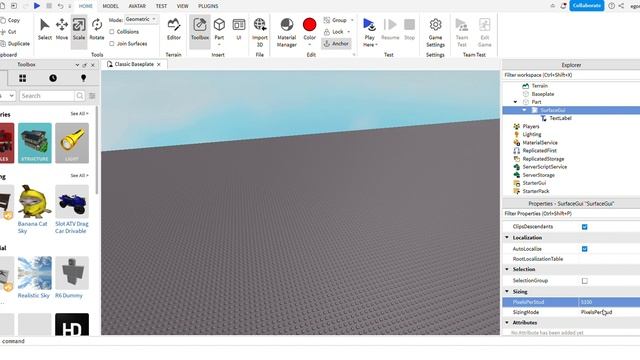Image resolution: width=640 pixels, height=360 pixels.
Task: Collapse the Part tree node
Action: (x=516, y=102)
